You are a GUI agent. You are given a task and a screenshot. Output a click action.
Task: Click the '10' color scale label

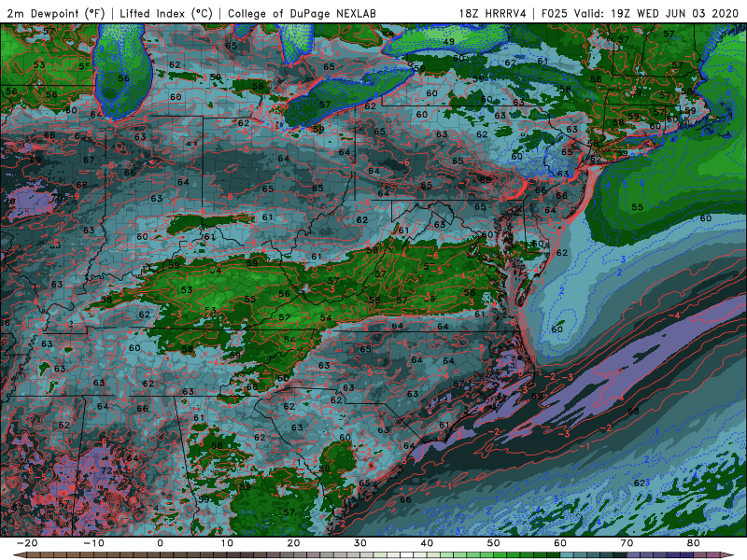coord(227,543)
